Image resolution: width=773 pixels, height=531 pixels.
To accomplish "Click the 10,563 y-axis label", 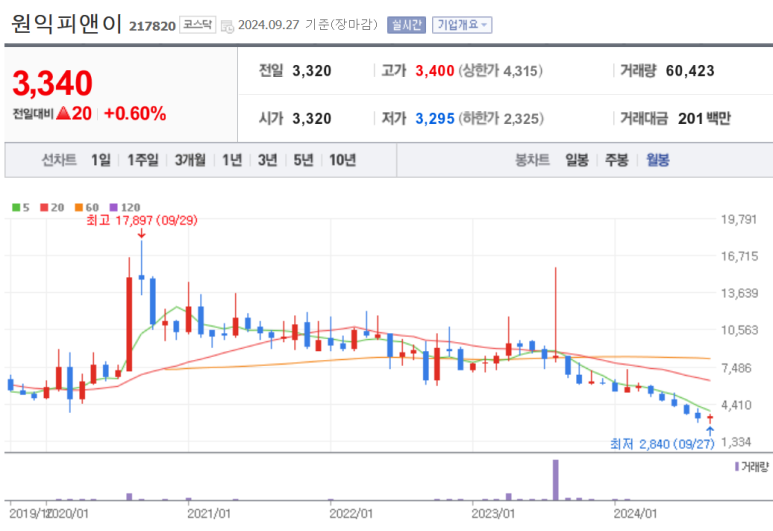I will (x=739, y=330).
